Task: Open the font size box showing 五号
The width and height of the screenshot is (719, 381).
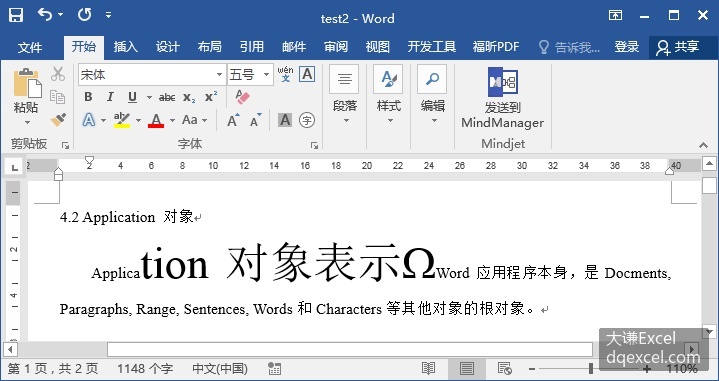Action: pos(250,75)
